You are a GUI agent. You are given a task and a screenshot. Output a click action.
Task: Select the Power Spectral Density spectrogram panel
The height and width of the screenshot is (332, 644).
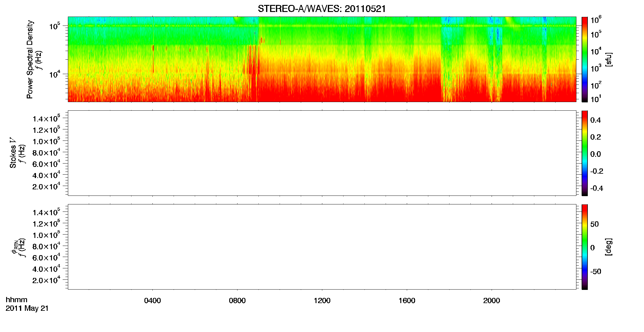322,59
